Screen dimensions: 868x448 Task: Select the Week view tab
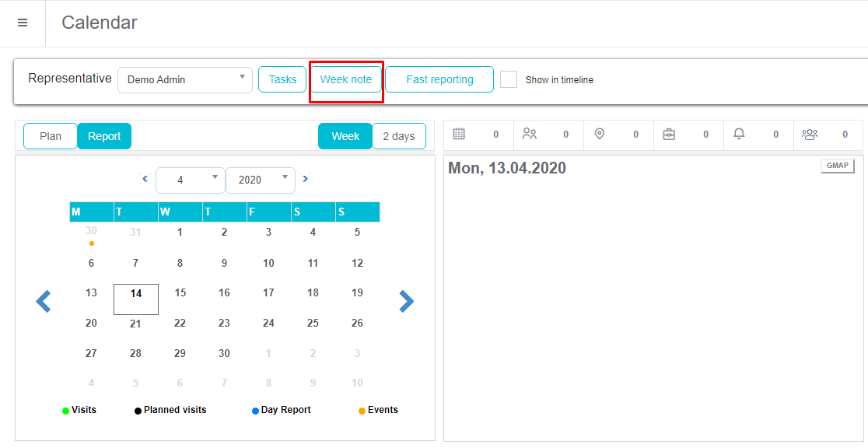point(345,136)
